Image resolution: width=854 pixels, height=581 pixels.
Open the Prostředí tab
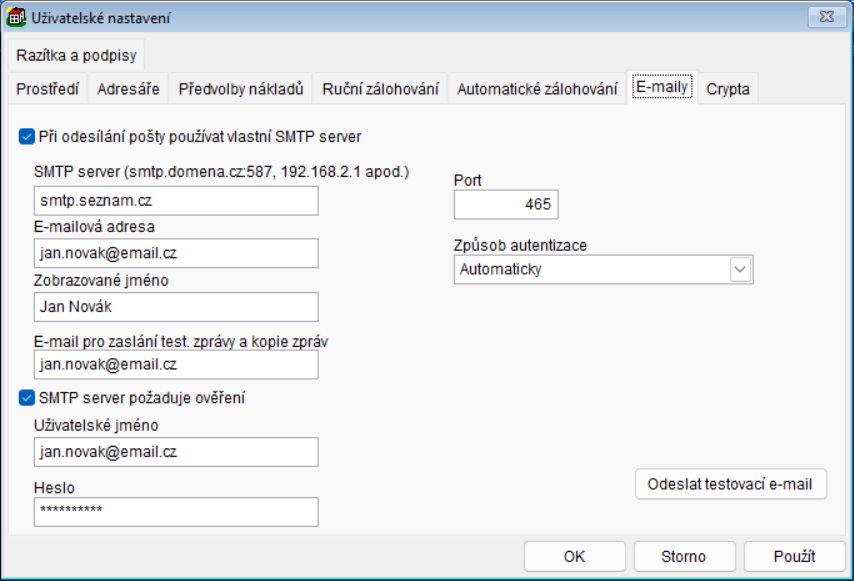point(48,89)
